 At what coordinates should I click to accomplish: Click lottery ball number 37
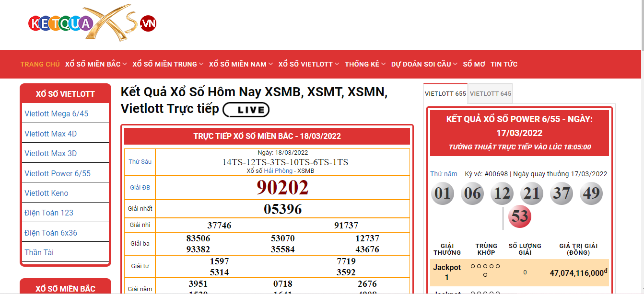click(x=562, y=193)
